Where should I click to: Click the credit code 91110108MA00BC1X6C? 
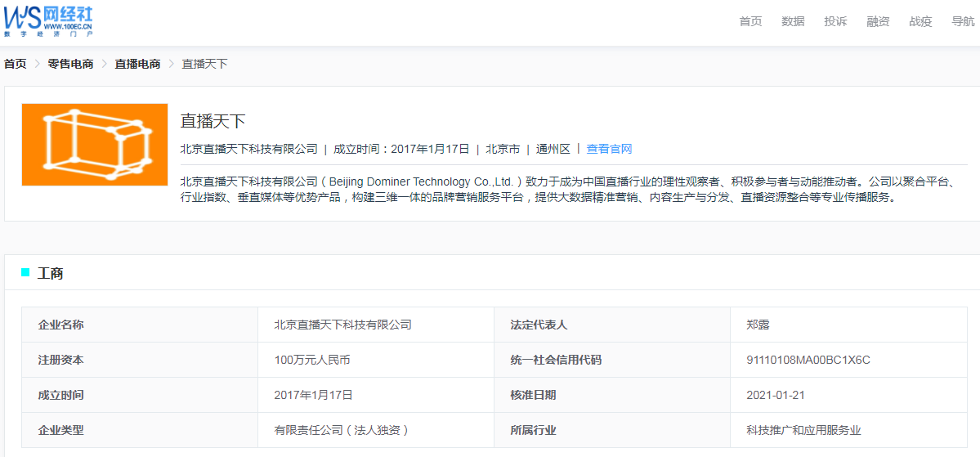pyautogui.click(x=808, y=360)
